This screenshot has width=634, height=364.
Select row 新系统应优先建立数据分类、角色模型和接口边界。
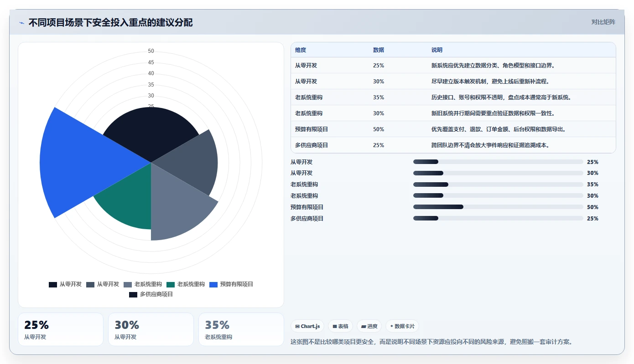point(453,66)
